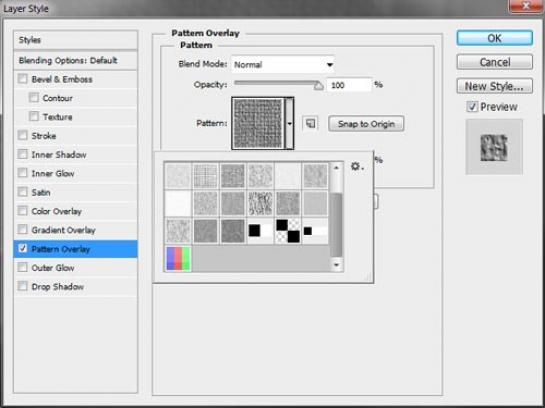Choose the black and white checkerboard pattern
Screen dimensions: 545x408
coord(288,231)
